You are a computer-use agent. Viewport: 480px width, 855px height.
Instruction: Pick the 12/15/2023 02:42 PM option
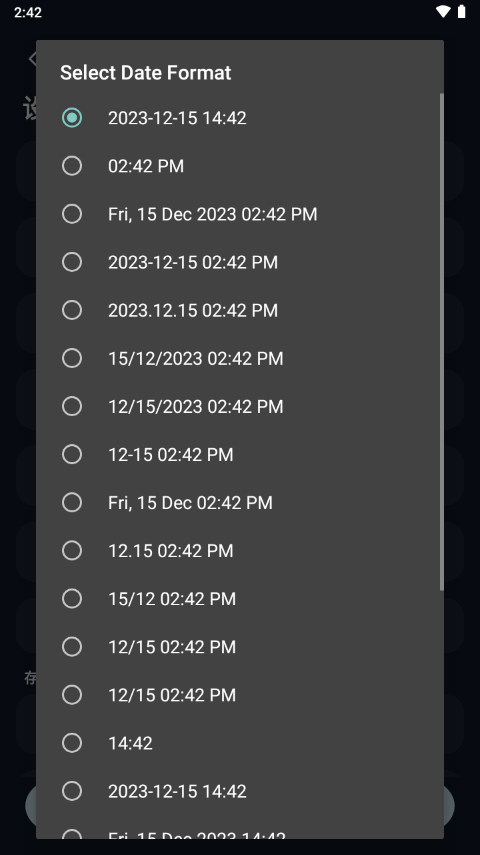tap(239, 406)
